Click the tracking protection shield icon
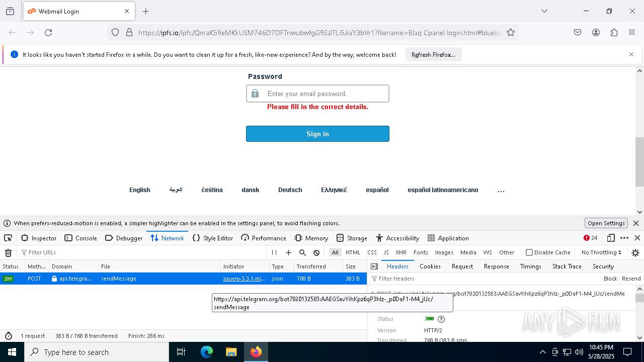 115,33
